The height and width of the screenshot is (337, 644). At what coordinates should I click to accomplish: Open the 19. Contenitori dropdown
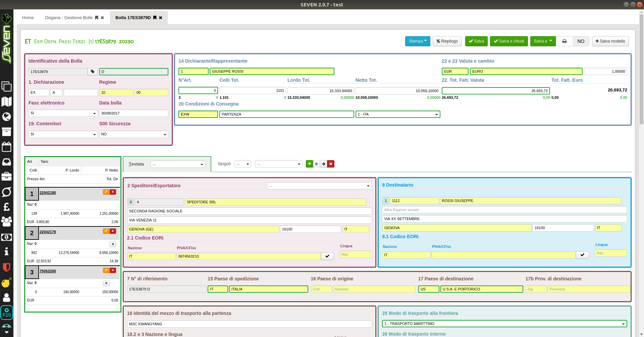[x=63, y=134]
